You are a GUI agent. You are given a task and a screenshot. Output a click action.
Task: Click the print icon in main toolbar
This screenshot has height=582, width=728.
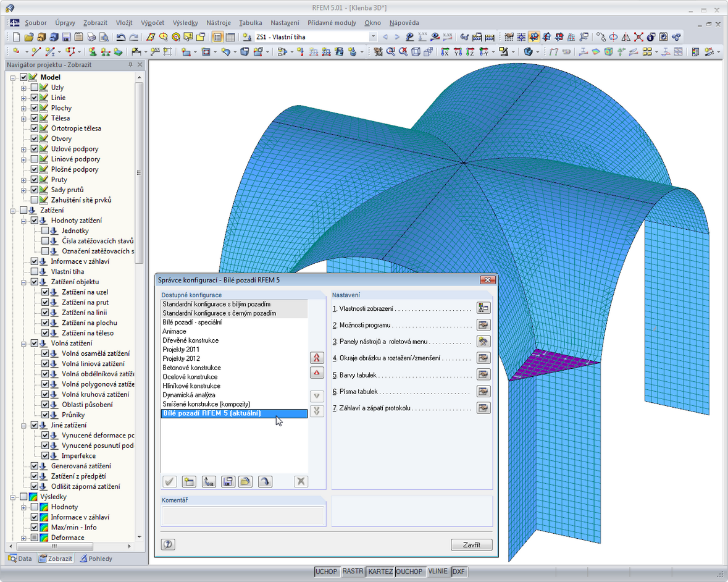tap(91, 37)
